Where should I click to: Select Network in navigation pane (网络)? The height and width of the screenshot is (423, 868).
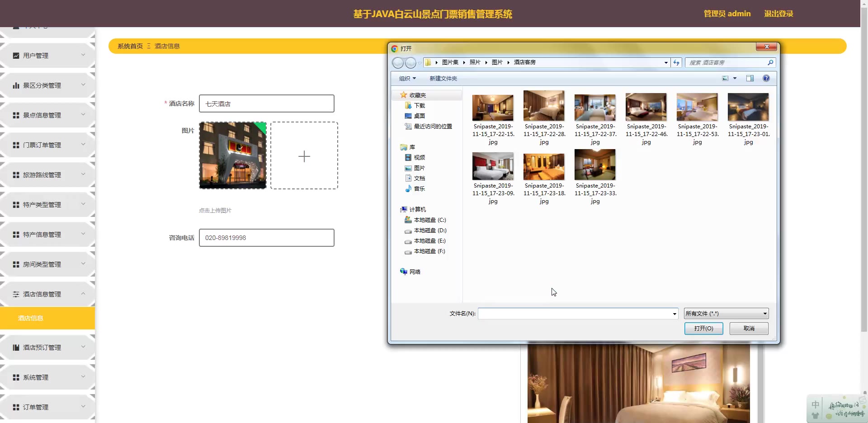pyautogui.click(x=410, y=272)
